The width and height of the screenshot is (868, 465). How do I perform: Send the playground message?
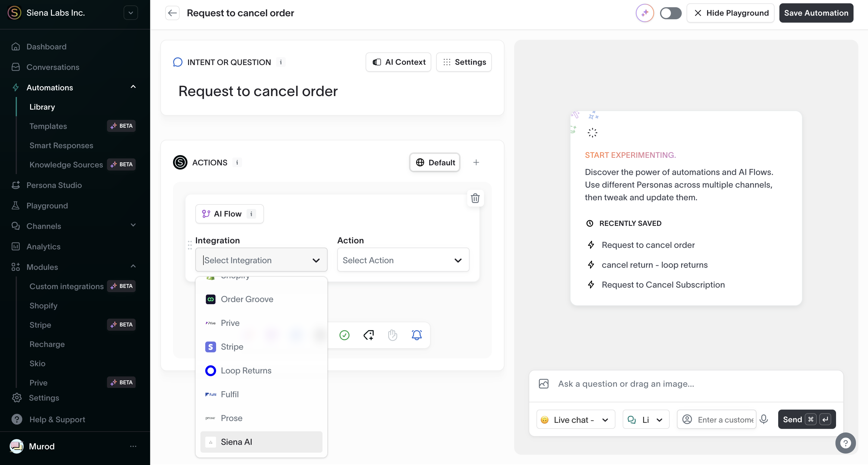pyautogui.click(x=807, y=420)
